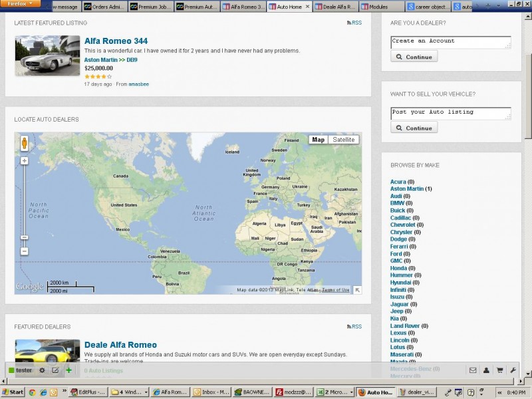Viewport: 532px width, 399px height.
Task: Open the amasbee user profile link
Action: [138, 84]
